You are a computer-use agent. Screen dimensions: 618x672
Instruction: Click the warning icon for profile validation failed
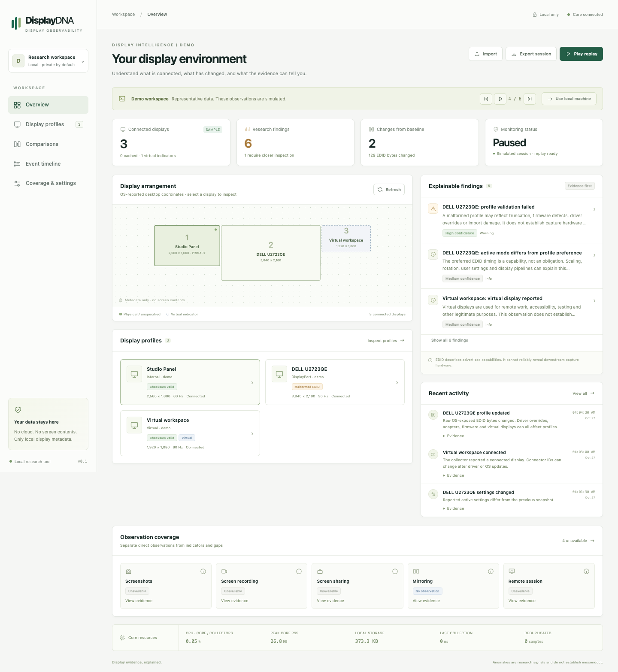click(x=433, y=209)
